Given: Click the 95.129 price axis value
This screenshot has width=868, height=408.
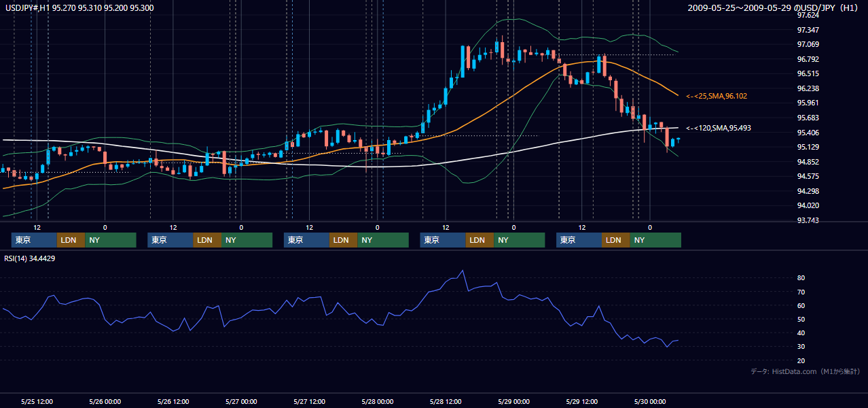Looking at the screenshot, I should click(x=808, y=147).
